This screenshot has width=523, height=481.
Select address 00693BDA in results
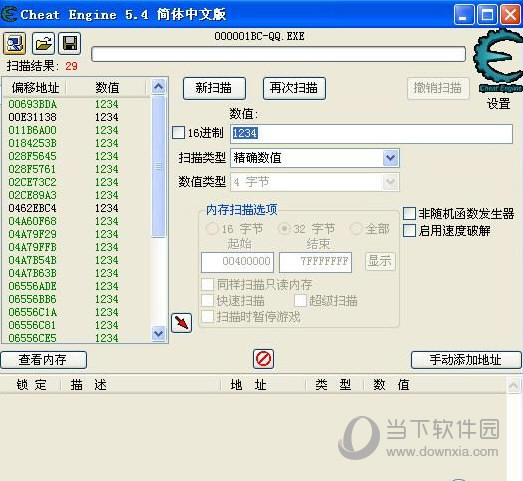point(33,104)
